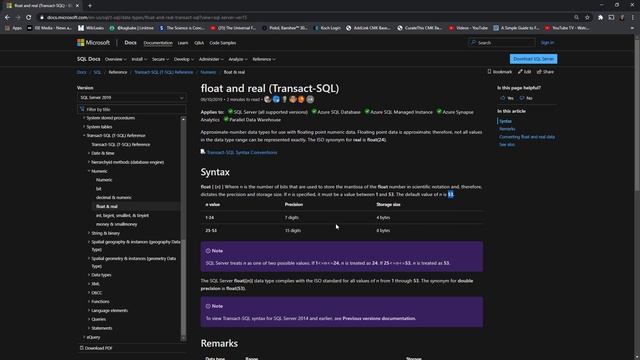The height and width of the screenshot is (360, 640).
Task: Click the No helpful thumbs-down
Action: click(x=526, y=98)
